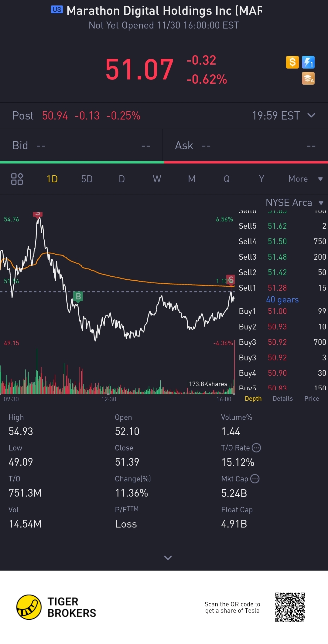Open the NYSE Arca exchange dropdown
The height and width of the screenshot is (644, 328).
[x=295, y=203]
